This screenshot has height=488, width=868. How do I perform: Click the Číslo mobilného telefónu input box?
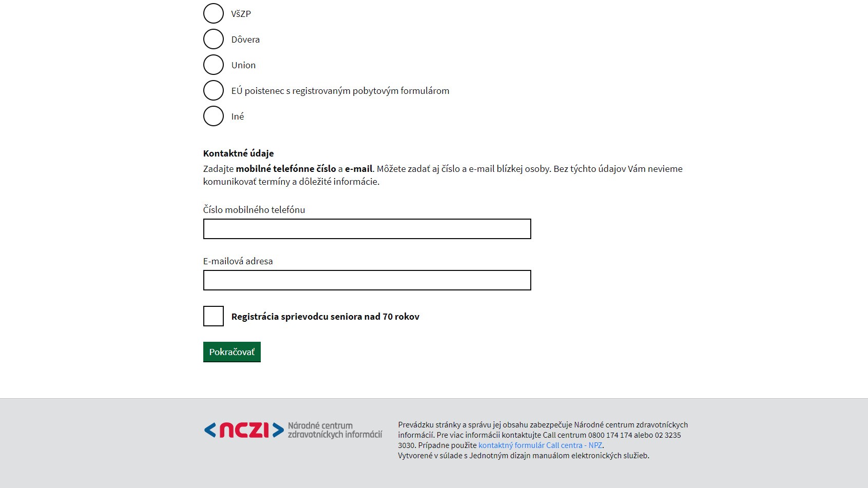click(x=367, y=229)
